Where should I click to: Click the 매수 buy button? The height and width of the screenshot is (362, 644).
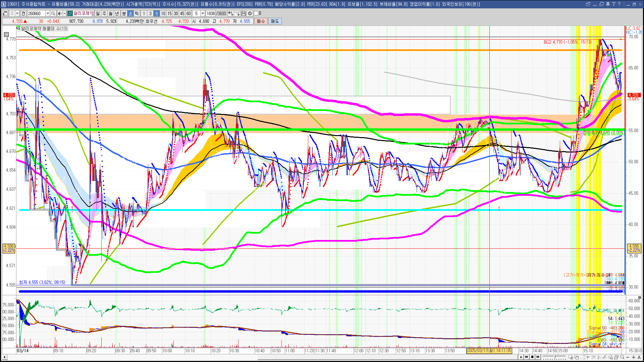pyautogui.click(x=261, y=21)
